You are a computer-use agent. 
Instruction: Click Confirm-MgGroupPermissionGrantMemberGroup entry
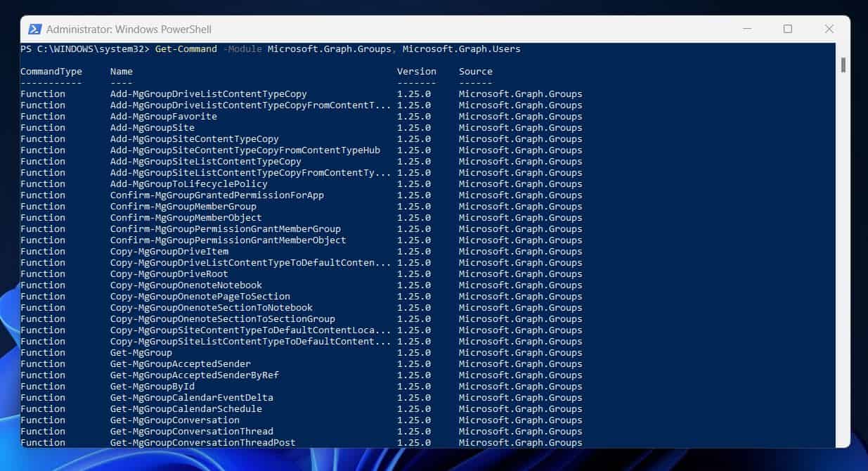pos(226,229)
